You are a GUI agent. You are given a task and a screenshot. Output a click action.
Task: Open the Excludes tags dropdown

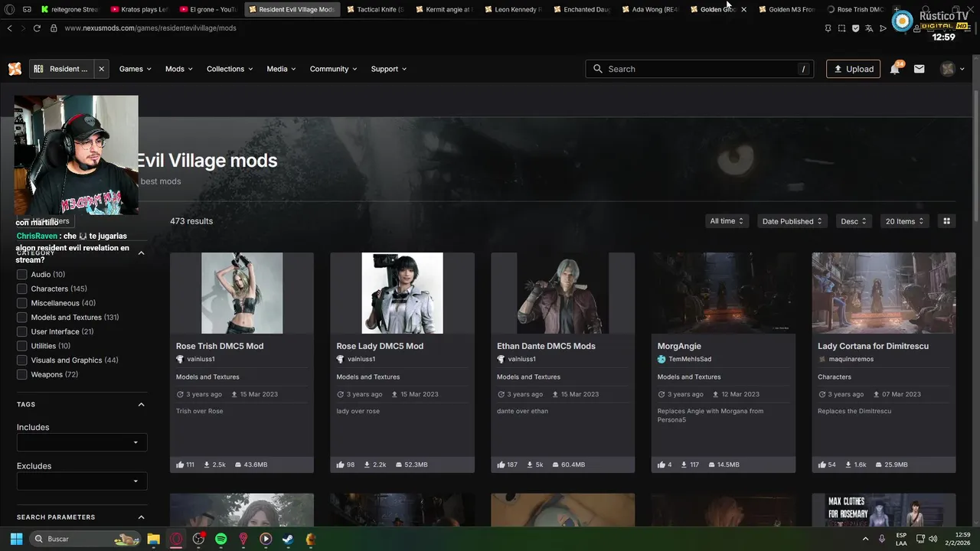point(82,481)
